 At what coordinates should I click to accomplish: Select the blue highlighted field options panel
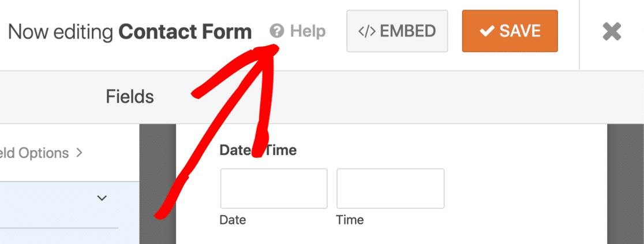pyautogui.click(x=58, y=214)
